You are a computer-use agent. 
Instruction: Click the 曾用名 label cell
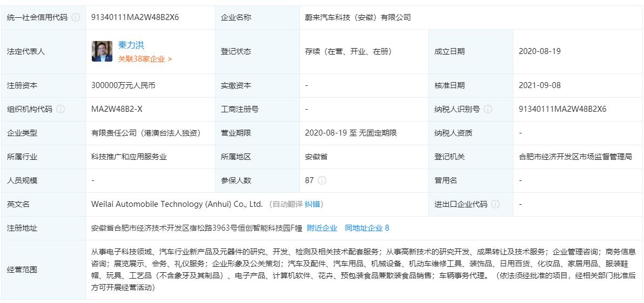point(471,180)
